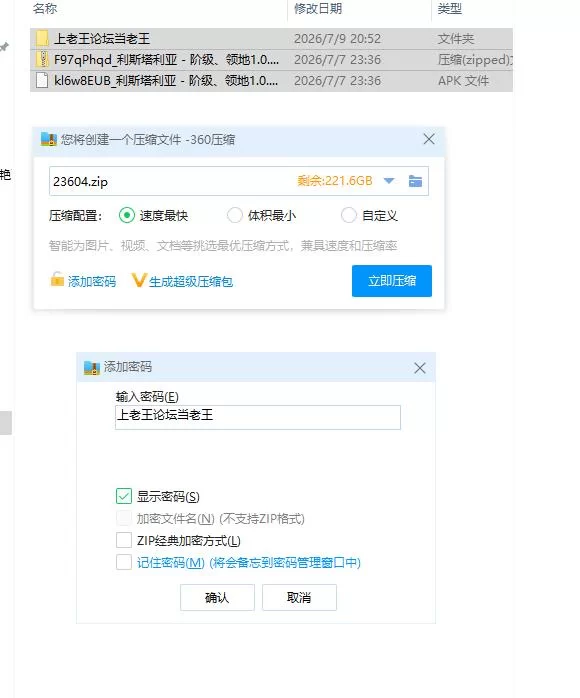Uncheck the 显示密码(S) checkbox
Screen dimensions: 580x698
[x=124, y=496]
